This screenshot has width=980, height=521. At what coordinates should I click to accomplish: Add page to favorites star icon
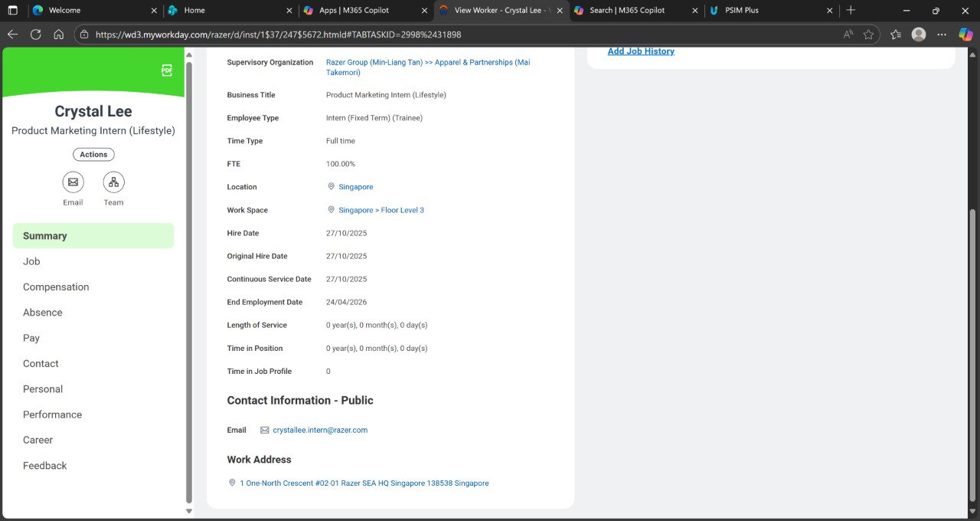tap(868, 34)
